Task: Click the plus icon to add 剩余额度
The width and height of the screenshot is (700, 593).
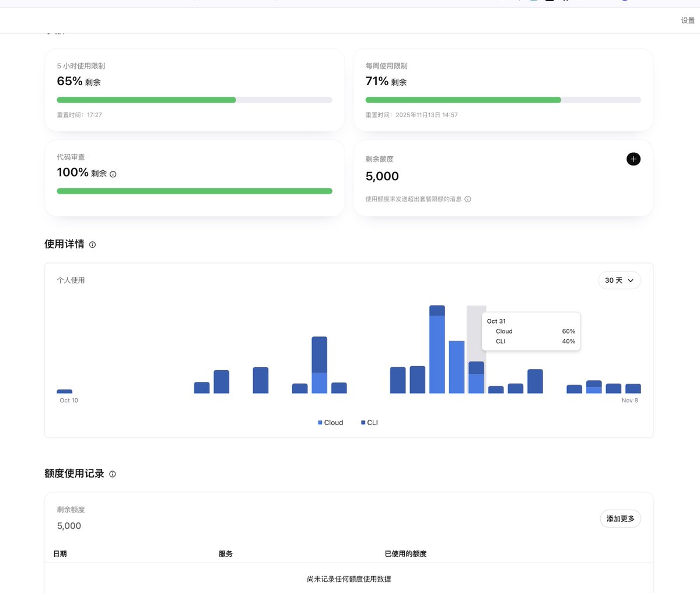Action: (633, 159)
